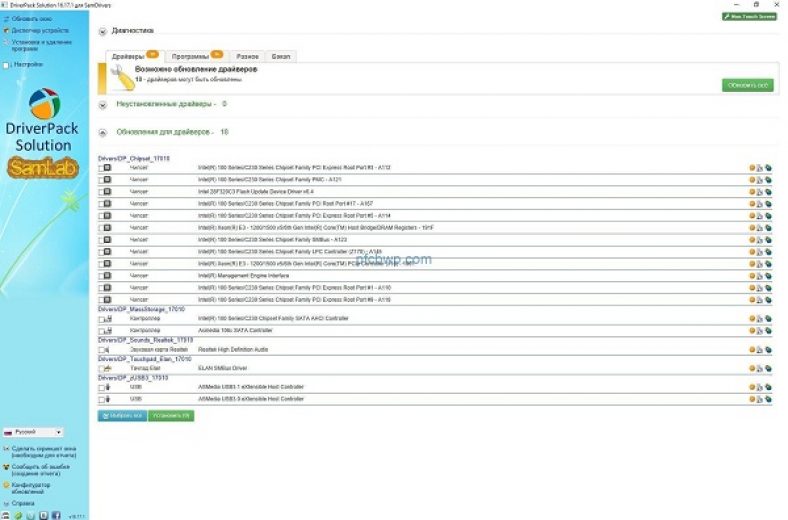Image resolution: width=788 pixels, height=520 pixels.
Task: Click the green Обновить всё button
Action: point(748,85)
